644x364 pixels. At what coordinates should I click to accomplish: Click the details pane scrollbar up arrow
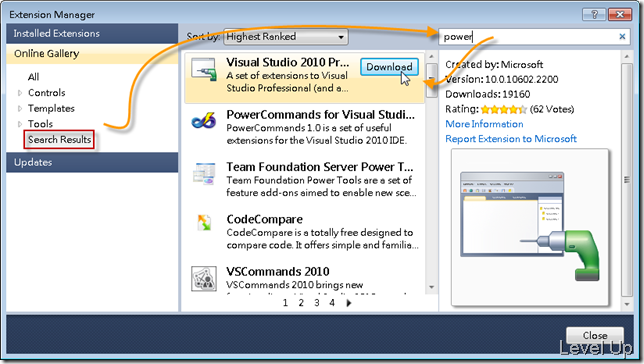click(627, 56)
